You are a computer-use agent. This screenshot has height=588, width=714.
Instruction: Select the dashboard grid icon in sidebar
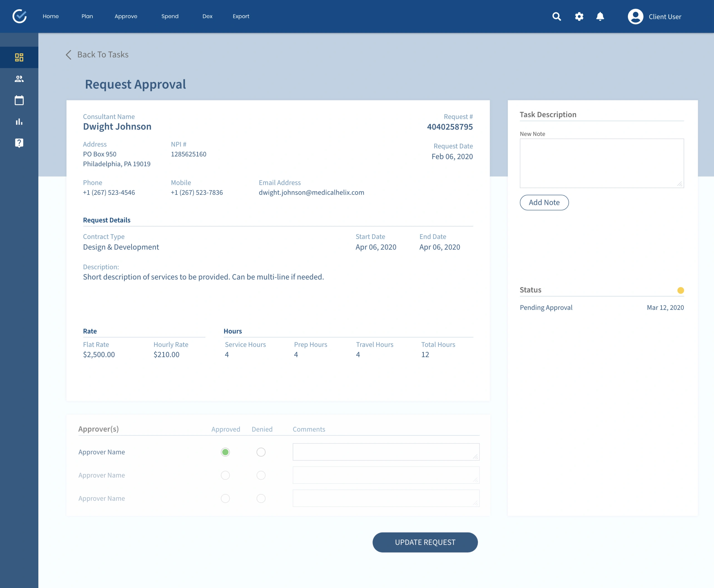[x=19, y=57]
